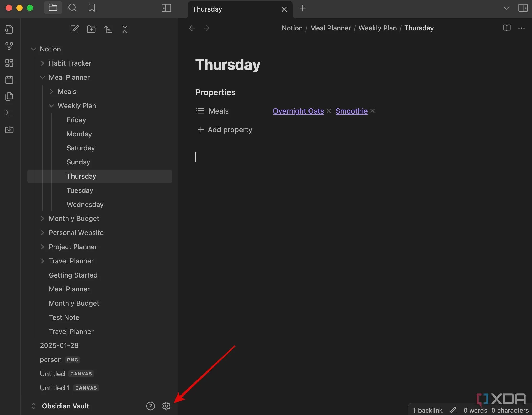Collapse the Meal Planner folder
532x415 pixels.
42,77
